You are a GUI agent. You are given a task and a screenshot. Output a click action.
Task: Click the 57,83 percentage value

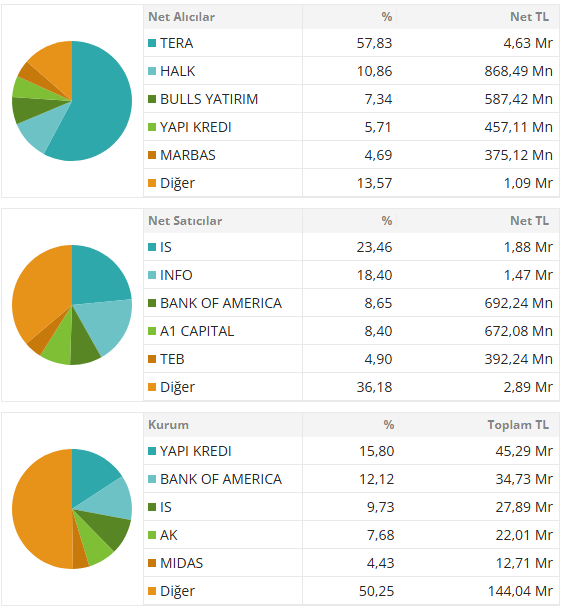[x=374, y=43]
